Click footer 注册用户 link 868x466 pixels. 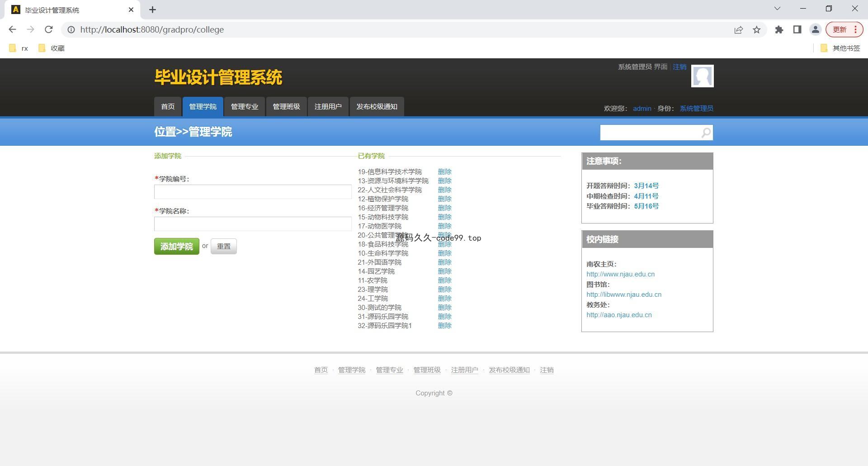coord(464,370)
